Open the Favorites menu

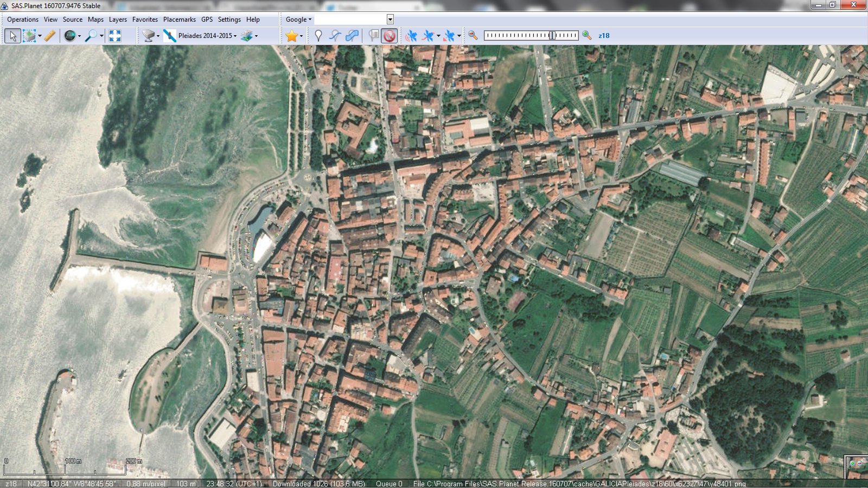pyautogui.click(x=145, y=20)
